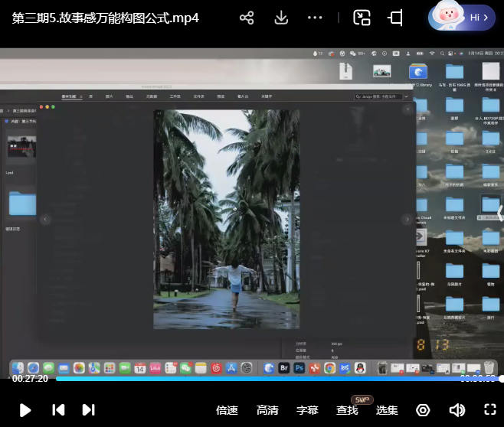Open the 高清 video quality menu

coord(267,410)
